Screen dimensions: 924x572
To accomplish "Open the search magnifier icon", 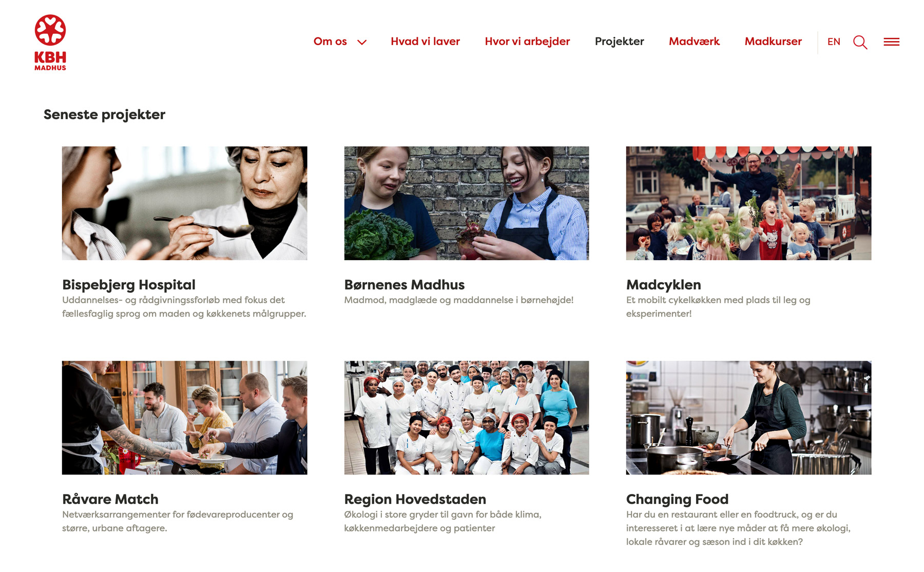I will click(x=860, y=42).
